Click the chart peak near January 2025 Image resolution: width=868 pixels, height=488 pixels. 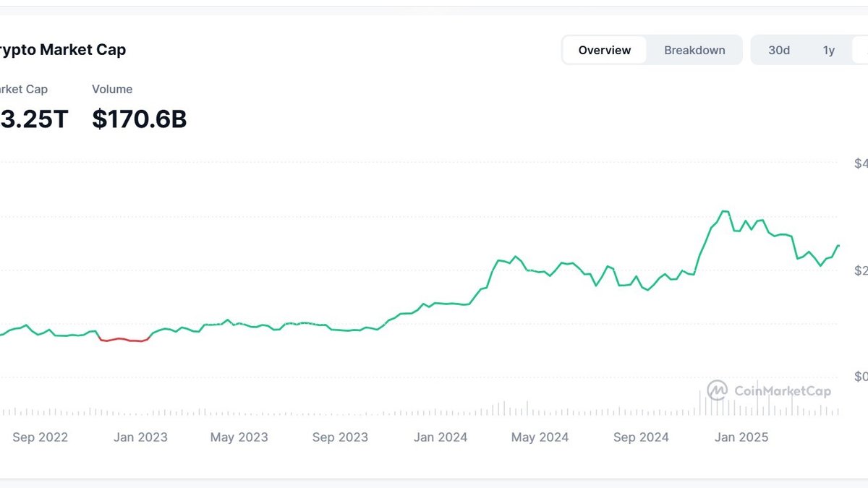click(x=723, y=212)
